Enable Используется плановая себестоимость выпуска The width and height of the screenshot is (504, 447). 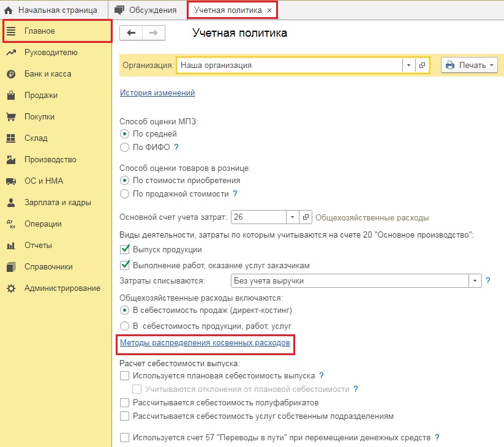pos(125,375)
